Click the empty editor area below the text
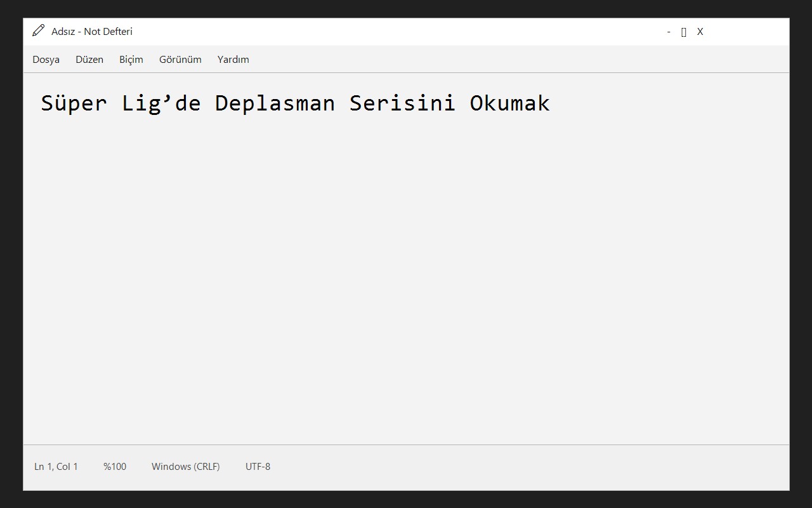Screen dimensions: 812x508 pos(406,279)
